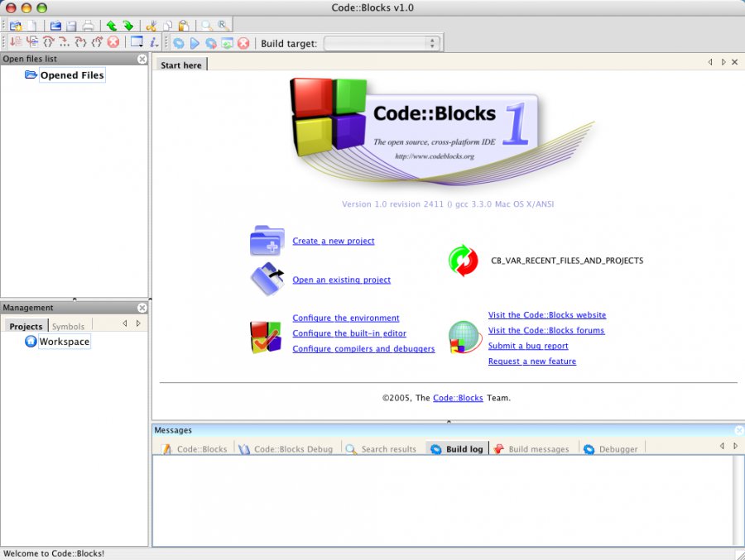
Task: Click the Open file toolbar icon
Action: (55, 26)
